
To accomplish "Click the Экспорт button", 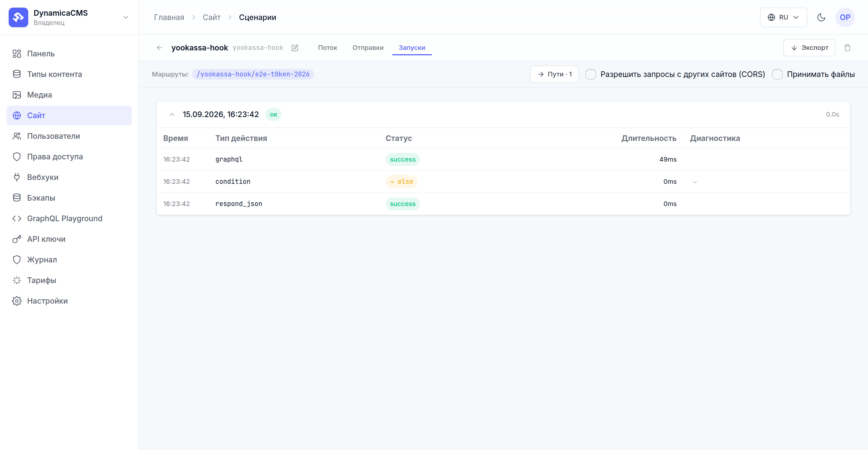I will 809,48.
